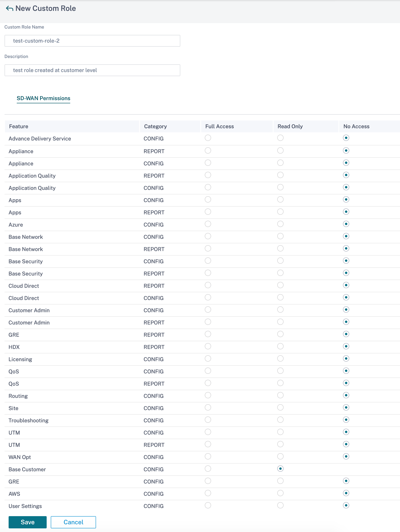Save the new custom role
Viewport: 400px width, 532px height.
pos(28,522)
